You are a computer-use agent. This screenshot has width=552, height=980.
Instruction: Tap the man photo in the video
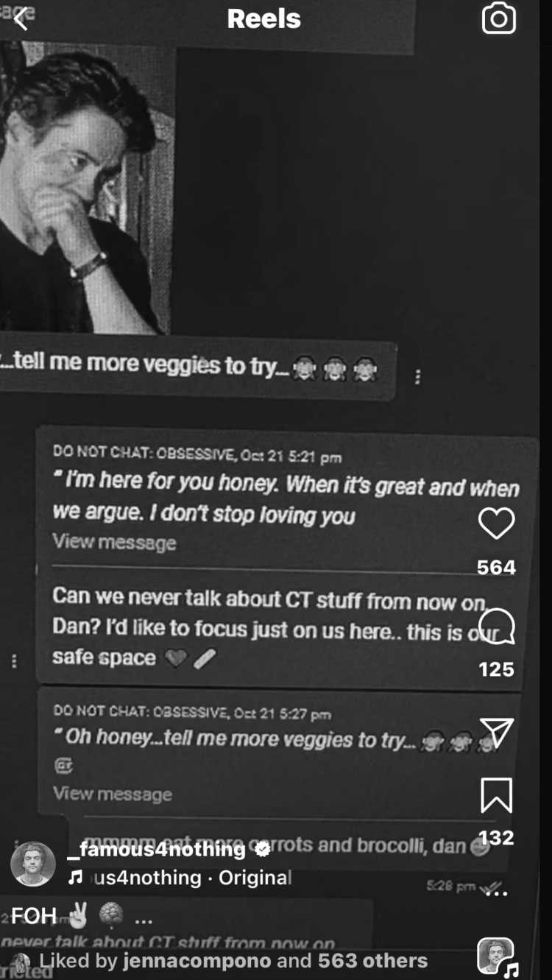point(87,188)
